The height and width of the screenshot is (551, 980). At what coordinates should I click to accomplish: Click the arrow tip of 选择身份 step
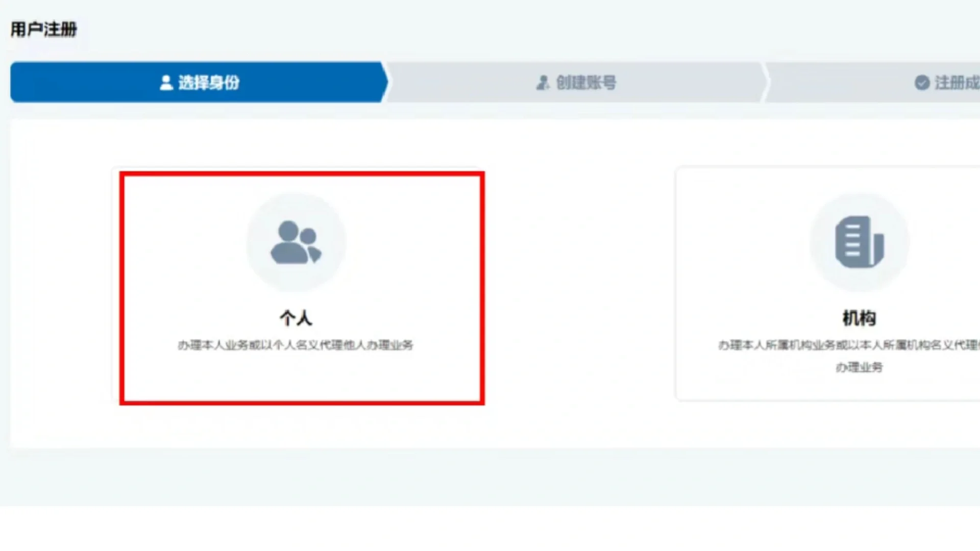tap(384, 83)
